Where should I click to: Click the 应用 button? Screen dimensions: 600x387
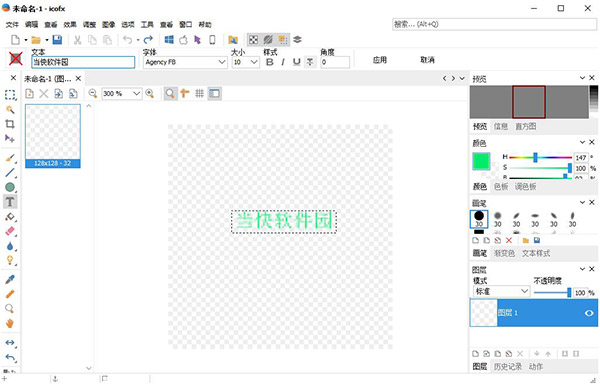click(x=380, y=60)
